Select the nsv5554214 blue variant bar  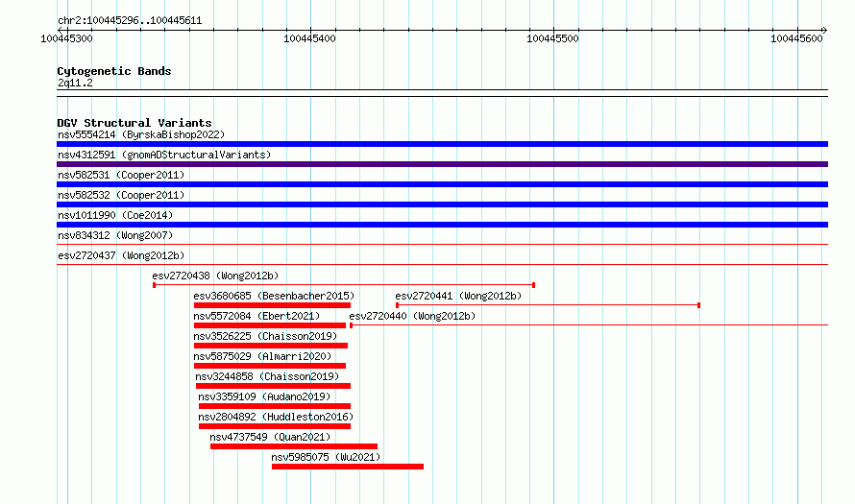(x=442, y=144)
